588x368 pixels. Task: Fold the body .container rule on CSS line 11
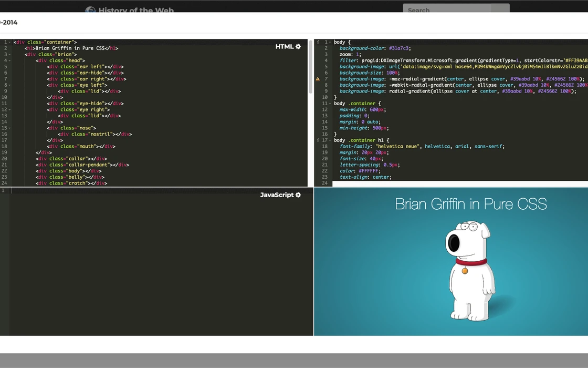pos(330,103)
